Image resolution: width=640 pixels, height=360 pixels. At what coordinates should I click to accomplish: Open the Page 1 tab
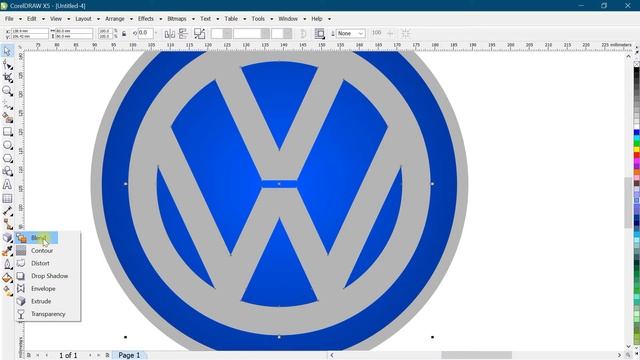tap(129, 355)
